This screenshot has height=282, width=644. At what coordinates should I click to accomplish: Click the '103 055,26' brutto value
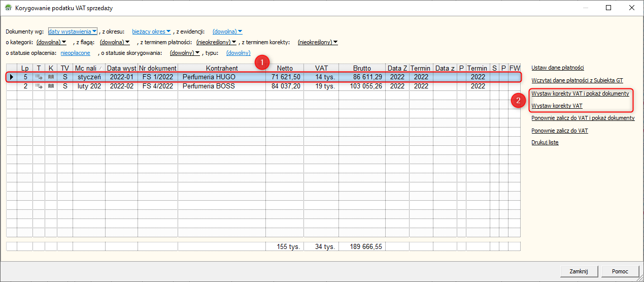365,86
